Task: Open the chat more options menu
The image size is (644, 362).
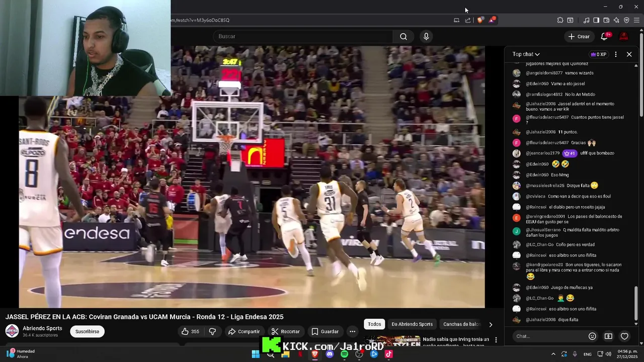Action: pos(616,54)
